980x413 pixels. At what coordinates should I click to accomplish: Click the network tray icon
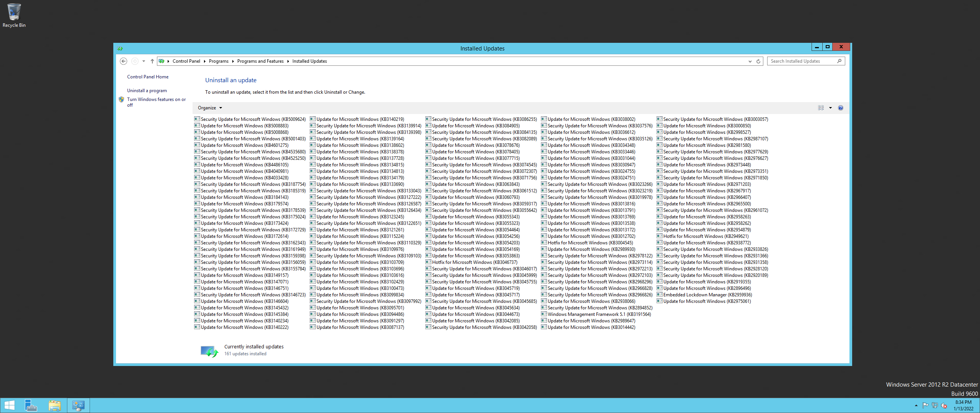click(935, 405)
